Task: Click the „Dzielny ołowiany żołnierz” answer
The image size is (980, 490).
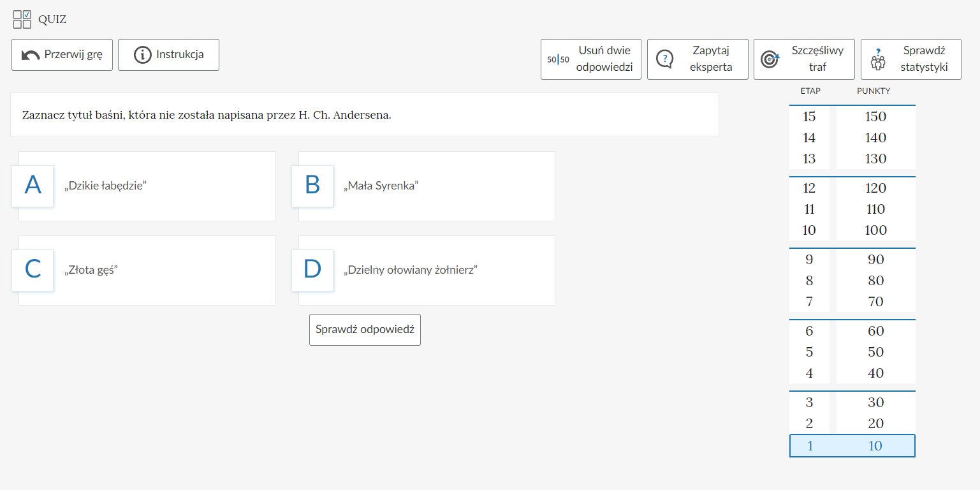Action: coord(411,270)
